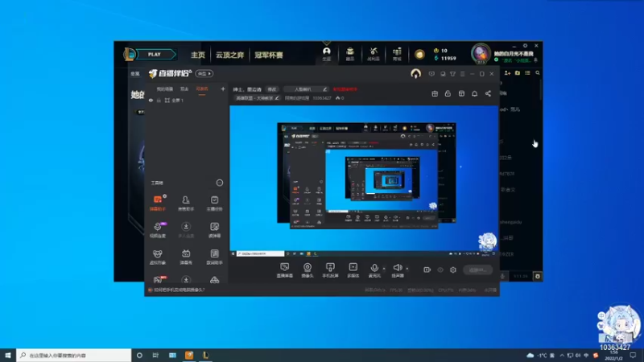The width and height of the screenshot is (644, 362).
Task: Switch to second scene tab in Huya sidebar
Action: click(184, 89)
